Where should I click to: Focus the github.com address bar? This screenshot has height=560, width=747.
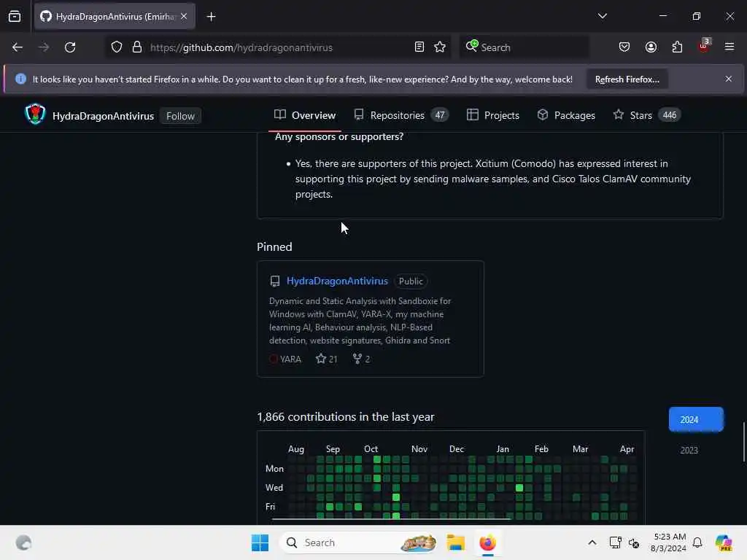click(x=277, y=47)
